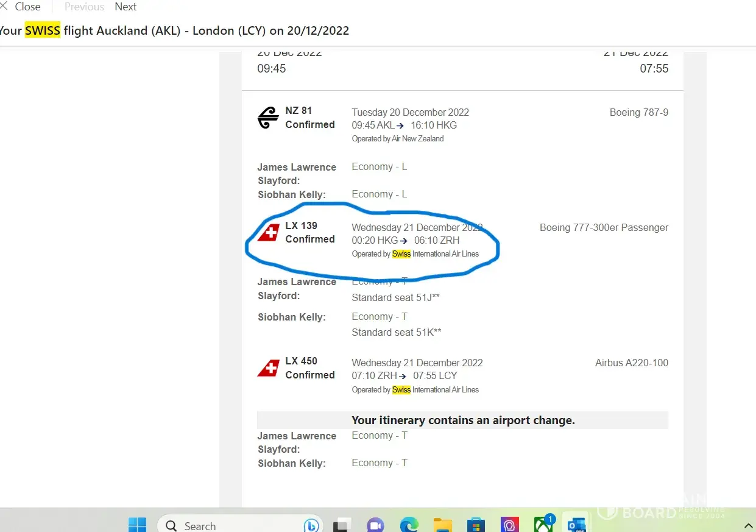Click the Airbus A220-100 aircraft text
This screenshot has width=756, height=532.
(x=632, y=363)
